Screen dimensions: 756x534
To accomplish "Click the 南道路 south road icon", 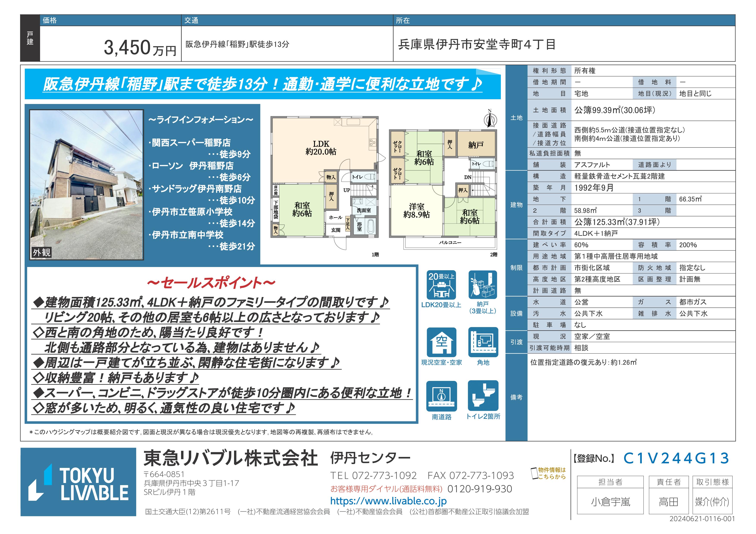I will [x=441, y=396].
